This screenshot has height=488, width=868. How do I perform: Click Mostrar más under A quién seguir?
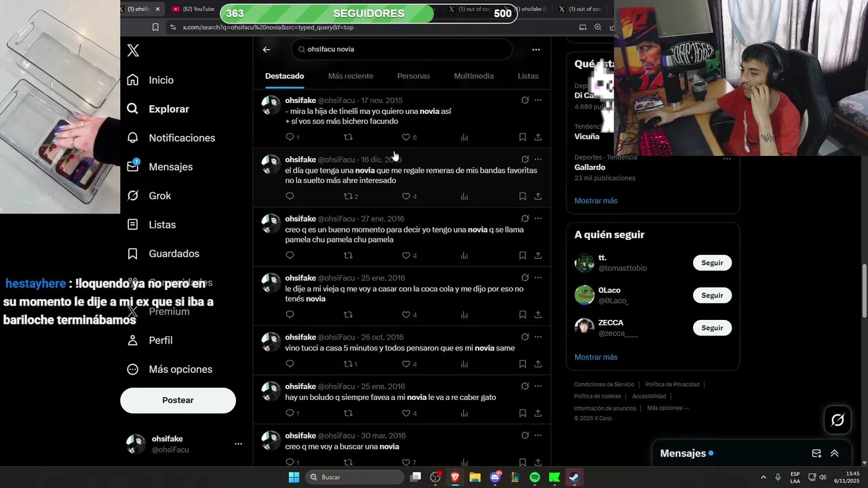coord(596,357)
